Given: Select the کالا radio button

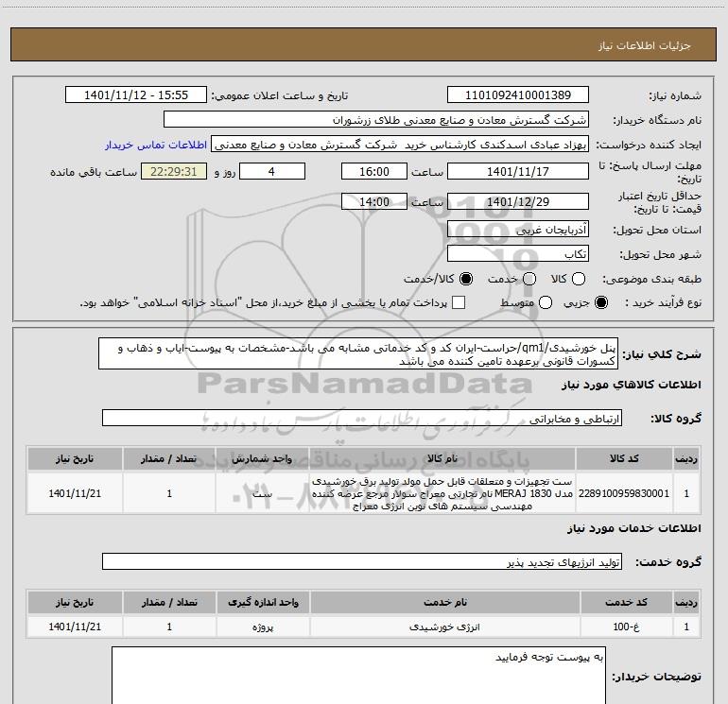Looking at the screenshot, I should [579, 279].
